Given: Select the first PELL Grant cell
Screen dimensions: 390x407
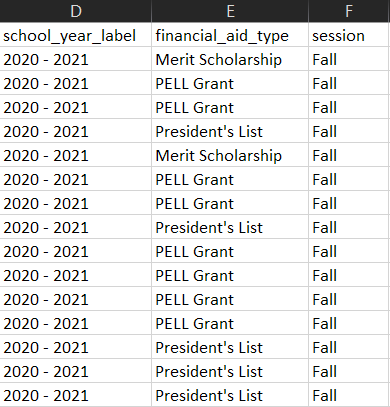Looking at the screenshot, I should 230,83.
